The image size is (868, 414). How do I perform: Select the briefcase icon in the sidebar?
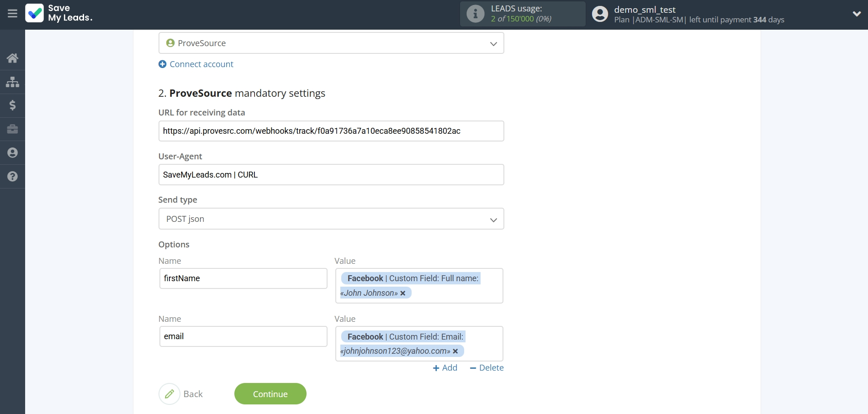(x=12, y=129)
